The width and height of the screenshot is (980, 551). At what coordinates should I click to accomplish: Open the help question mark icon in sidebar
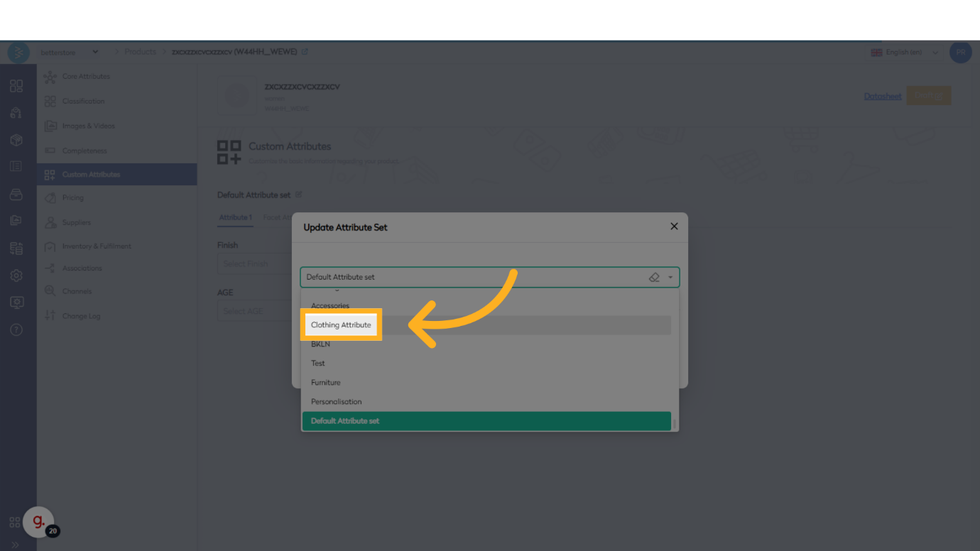tap(16, 329)
